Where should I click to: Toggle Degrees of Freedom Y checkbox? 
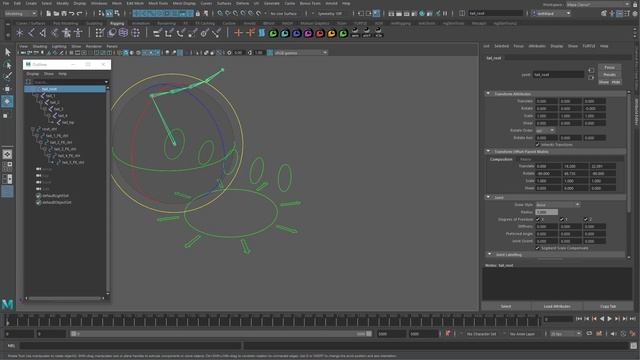pos(562,219)
